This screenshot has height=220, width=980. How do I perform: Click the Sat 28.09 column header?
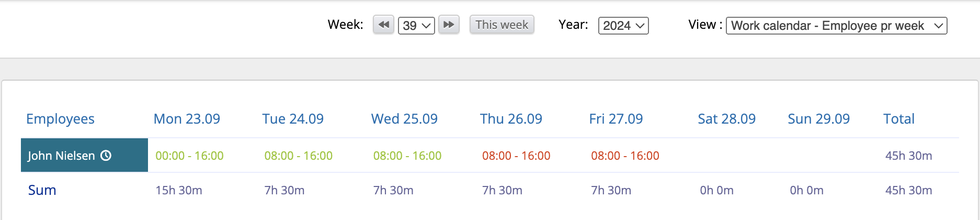(727, 119)
